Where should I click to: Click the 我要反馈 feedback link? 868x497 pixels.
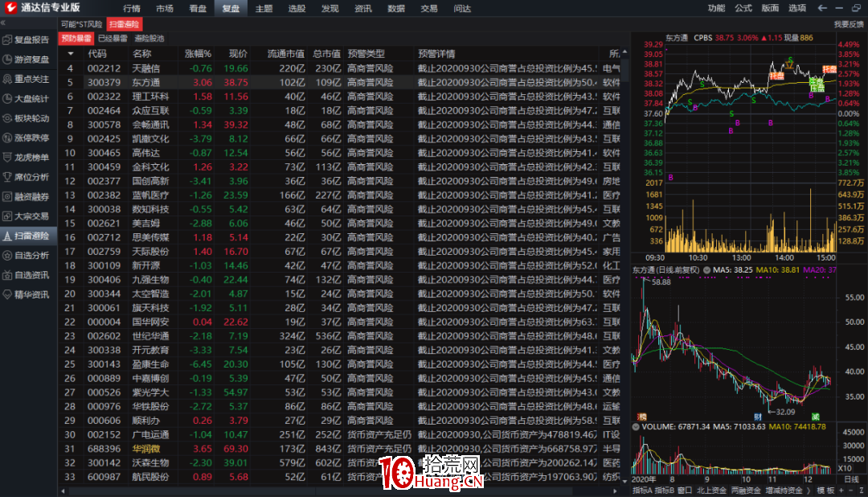pos(849,24)
